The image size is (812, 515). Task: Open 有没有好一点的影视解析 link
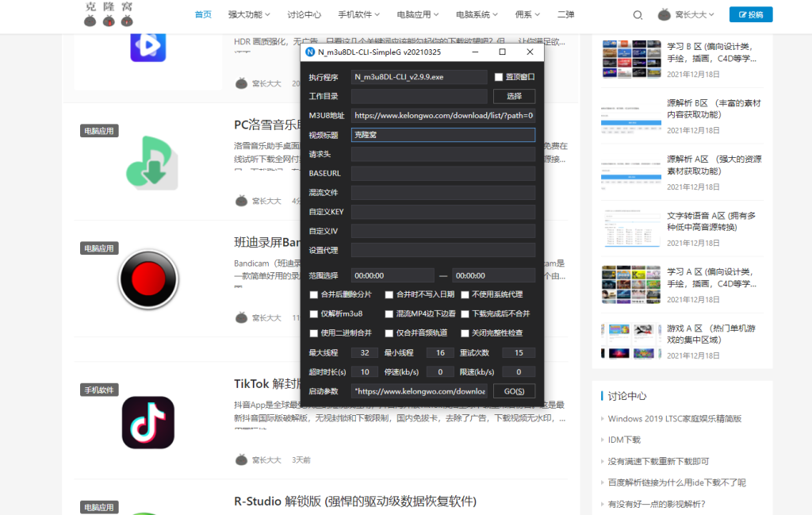(x=656, y=504)
